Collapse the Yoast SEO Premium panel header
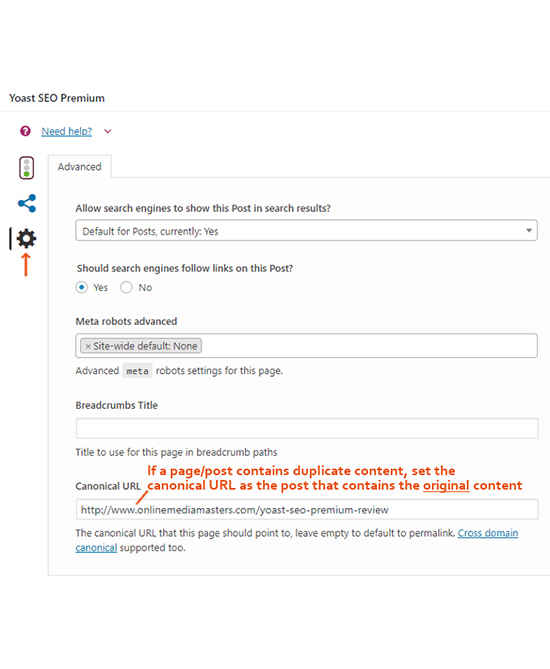The image size is (550, 669). point(275,98)
